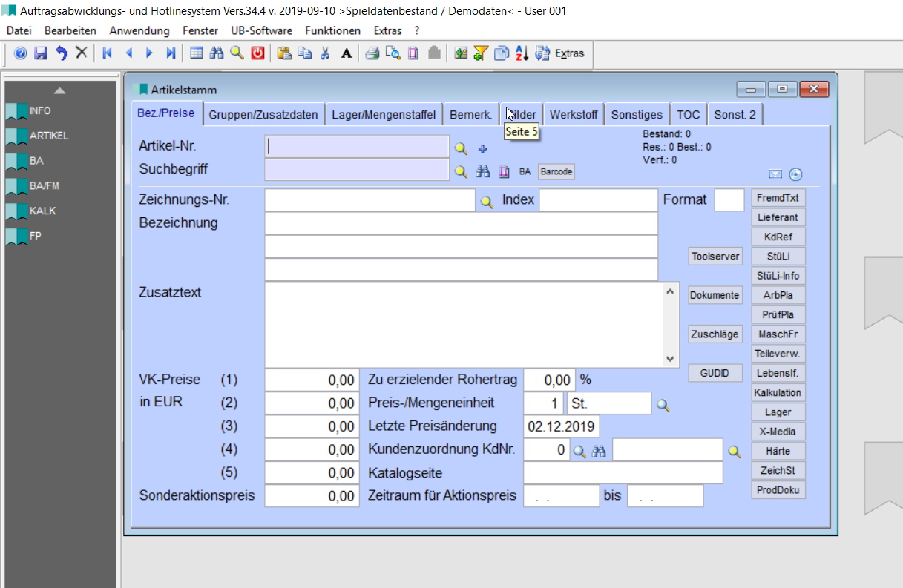Click the blue plus icon beside Artikel-Nr.
The image size is (903, 588).
(482, 148)
